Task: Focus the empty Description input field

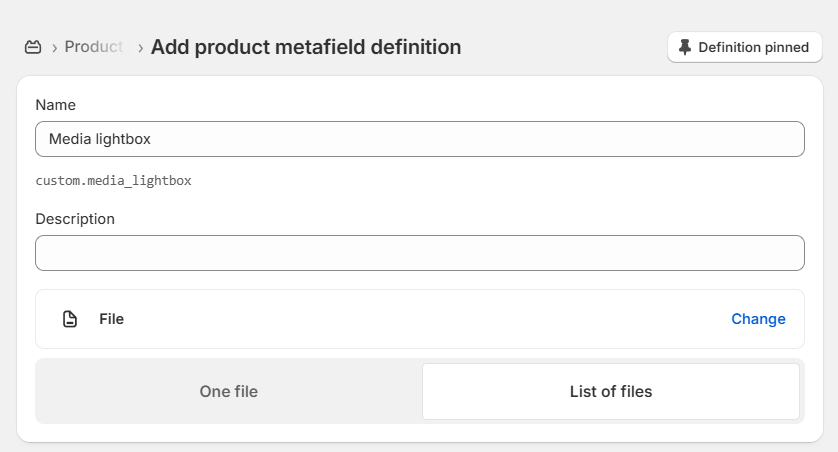Action: pos(420,253)
